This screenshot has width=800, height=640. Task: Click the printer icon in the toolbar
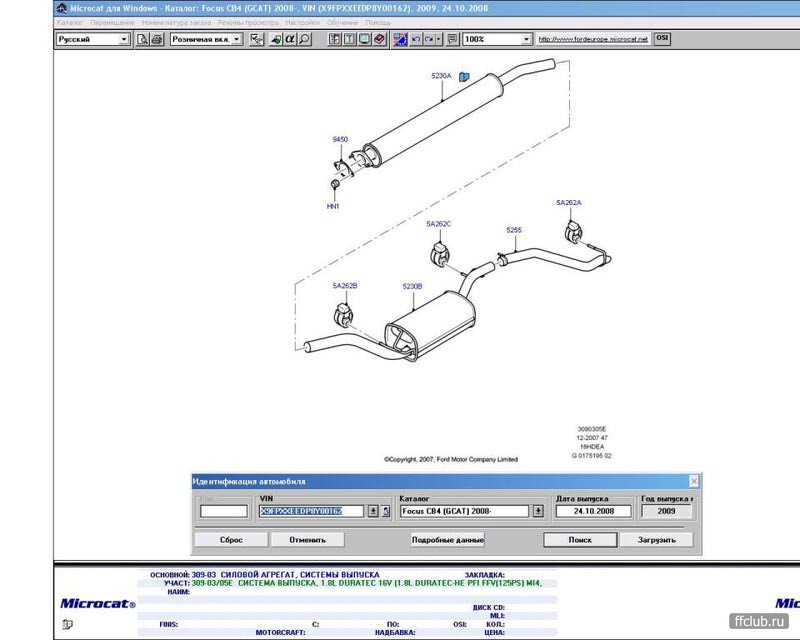click(157, 40)
